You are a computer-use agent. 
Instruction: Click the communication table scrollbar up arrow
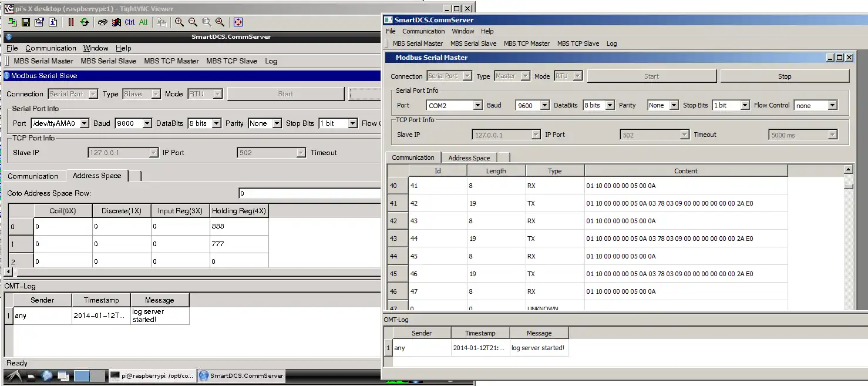pyautogui.click(x=848, y=169)
